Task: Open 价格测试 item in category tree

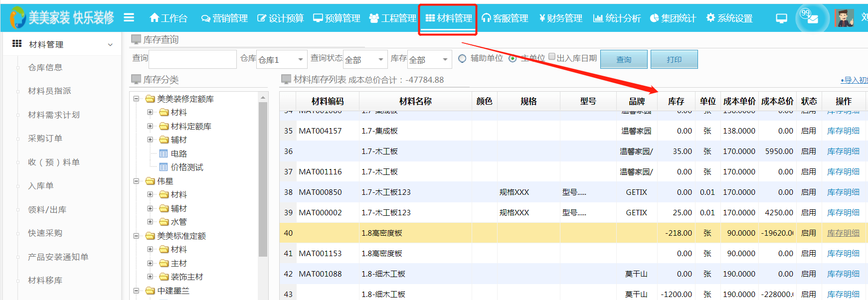Action: tap(186, 167)
